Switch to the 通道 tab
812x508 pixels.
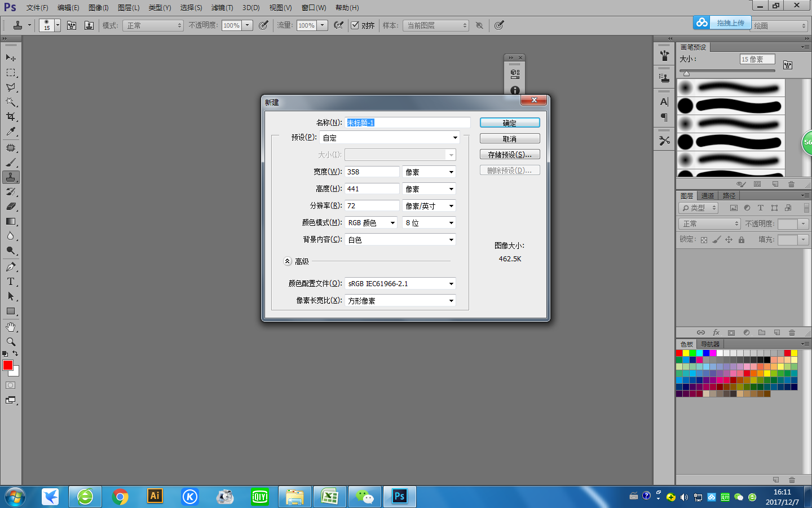708,195
